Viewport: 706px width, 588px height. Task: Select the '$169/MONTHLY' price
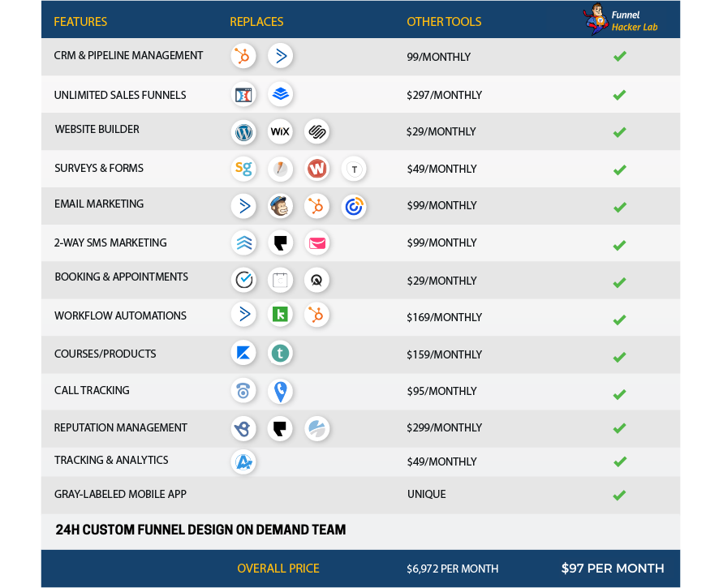(x=445, y=317)
